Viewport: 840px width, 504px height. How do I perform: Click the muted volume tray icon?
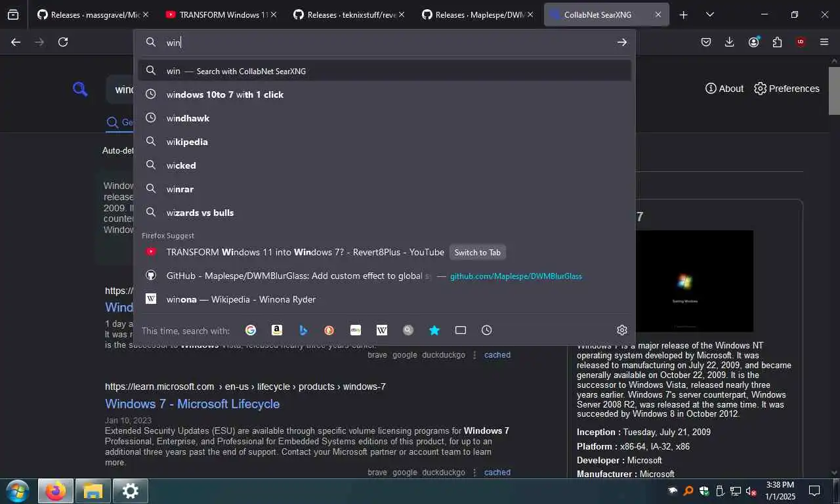coord(751,491)
